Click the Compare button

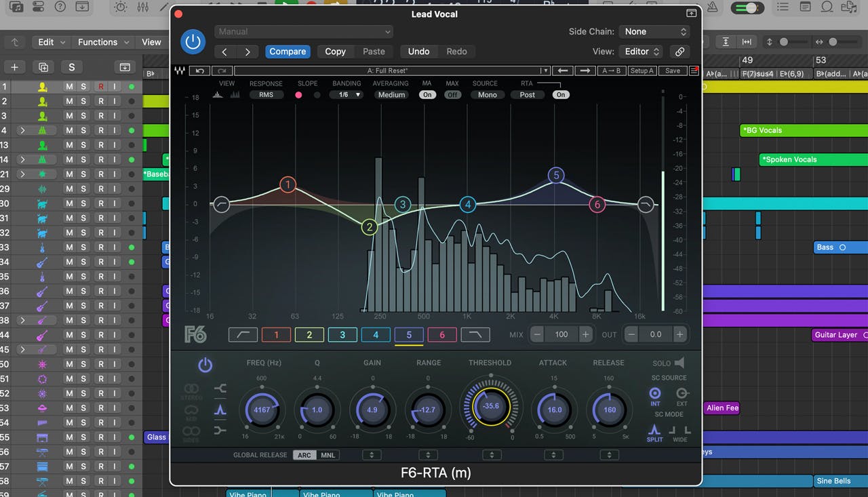[288, 52]
